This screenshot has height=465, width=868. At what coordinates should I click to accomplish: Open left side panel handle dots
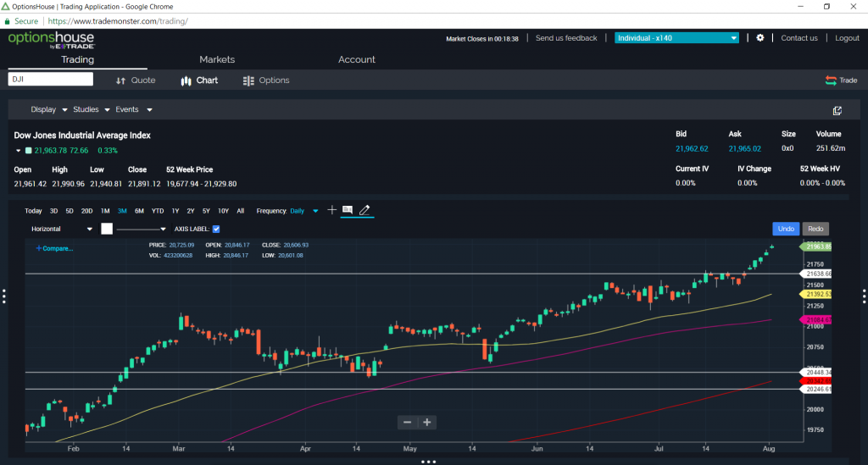[x=4, y=296]
